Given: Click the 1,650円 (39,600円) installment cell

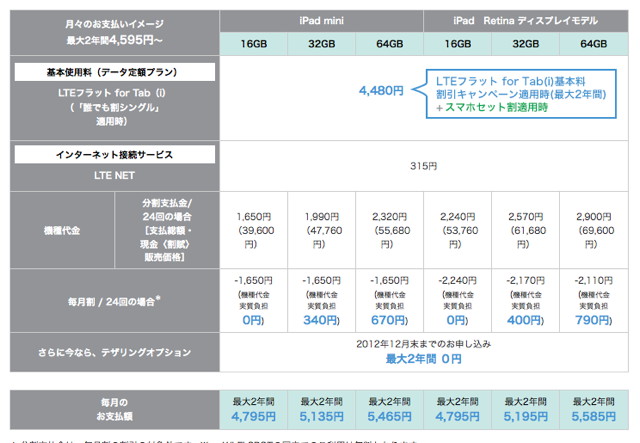Looking at the screenshot, I should coord(253,228).
